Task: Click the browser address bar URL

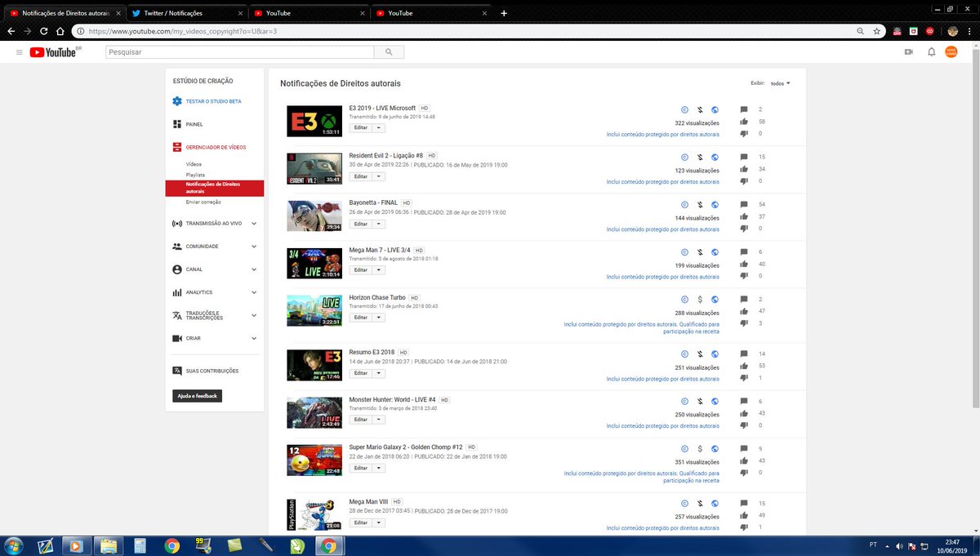Action: (x=182, y=31)
